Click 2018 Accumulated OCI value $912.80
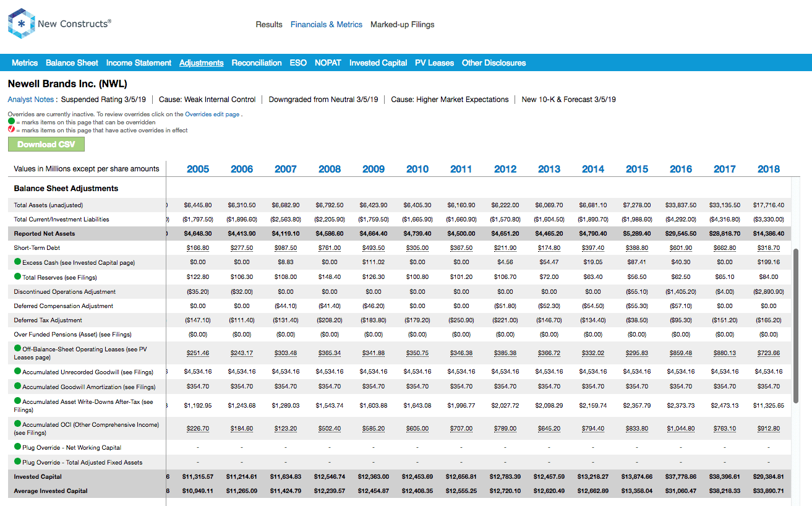 tap(769, 429)
